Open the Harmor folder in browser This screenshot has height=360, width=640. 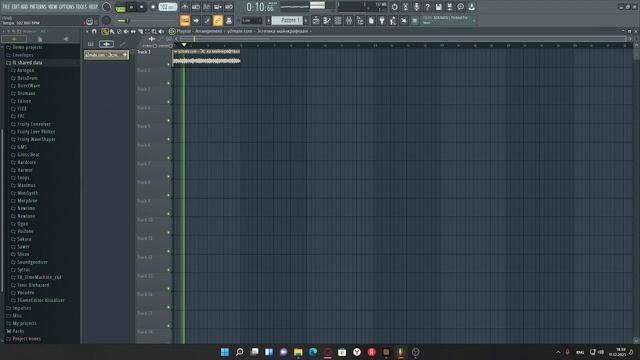(25, 170)
